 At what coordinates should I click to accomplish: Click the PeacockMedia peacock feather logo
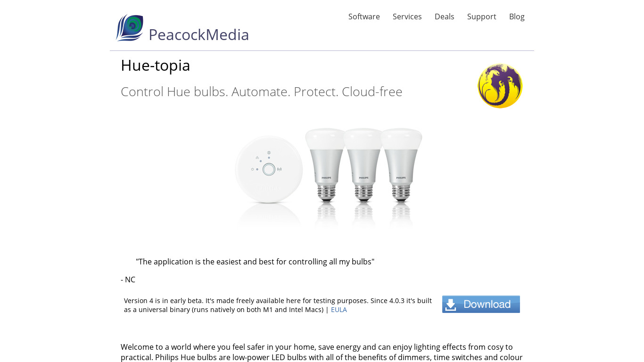coord(130,28)
